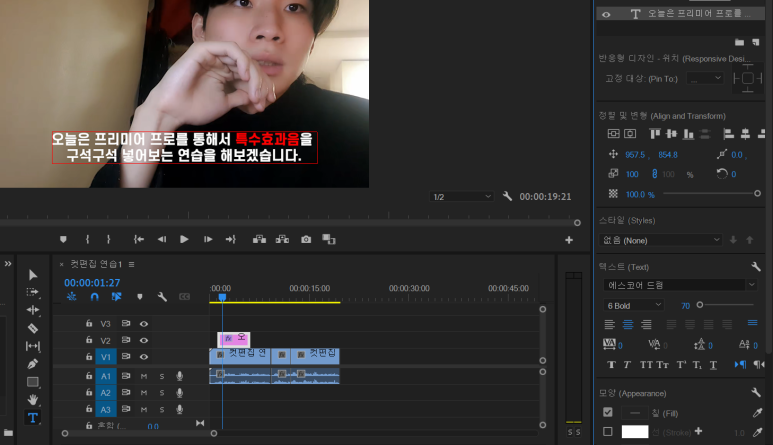Open font family dropdown 에스코어 드림
This screenshot has width=773, height=445.
679,285
